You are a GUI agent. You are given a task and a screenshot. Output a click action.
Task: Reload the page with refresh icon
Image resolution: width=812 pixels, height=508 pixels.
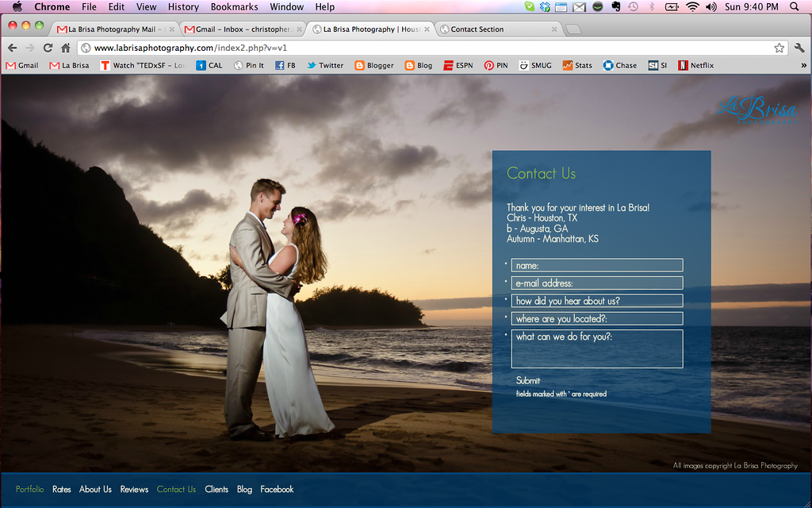(x=48, y=48)
